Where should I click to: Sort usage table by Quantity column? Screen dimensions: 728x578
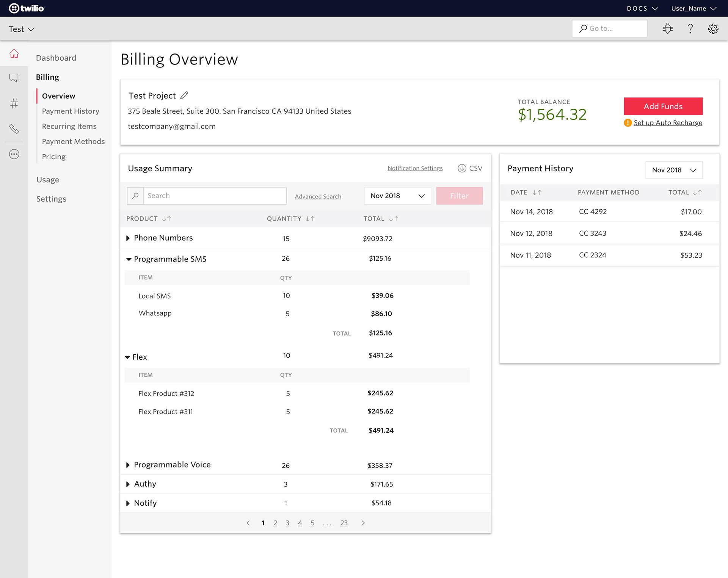(310, 219)
